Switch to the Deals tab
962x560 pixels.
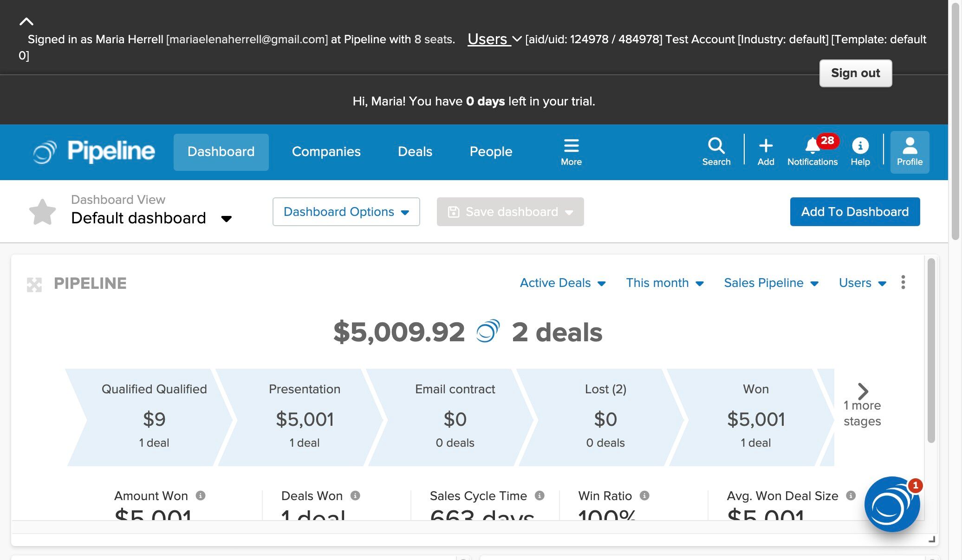[x=415, y=152]
